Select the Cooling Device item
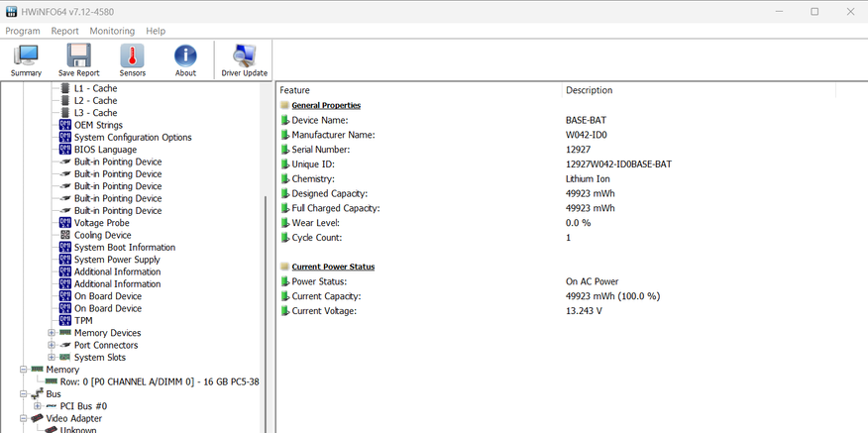Screen dimensions: 868x433 (102, 236)
